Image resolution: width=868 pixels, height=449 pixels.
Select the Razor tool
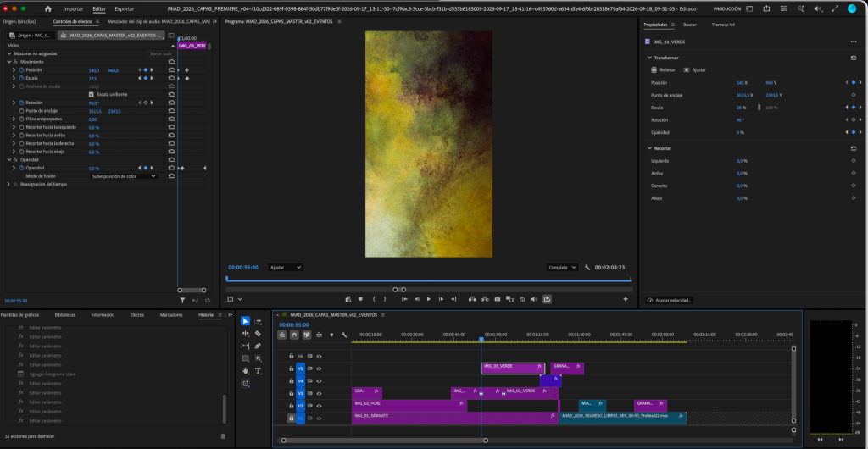(x=258, y=334)
